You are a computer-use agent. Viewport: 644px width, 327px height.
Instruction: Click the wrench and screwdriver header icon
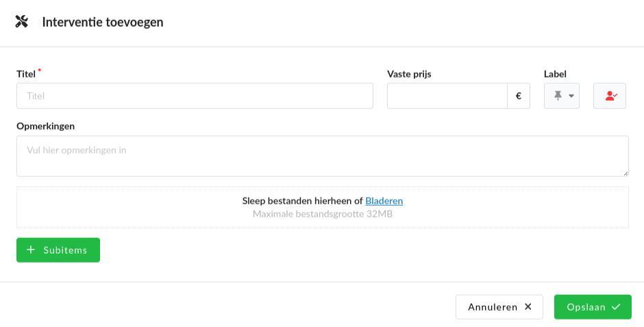pyautogui.click(x=21, y=21)
